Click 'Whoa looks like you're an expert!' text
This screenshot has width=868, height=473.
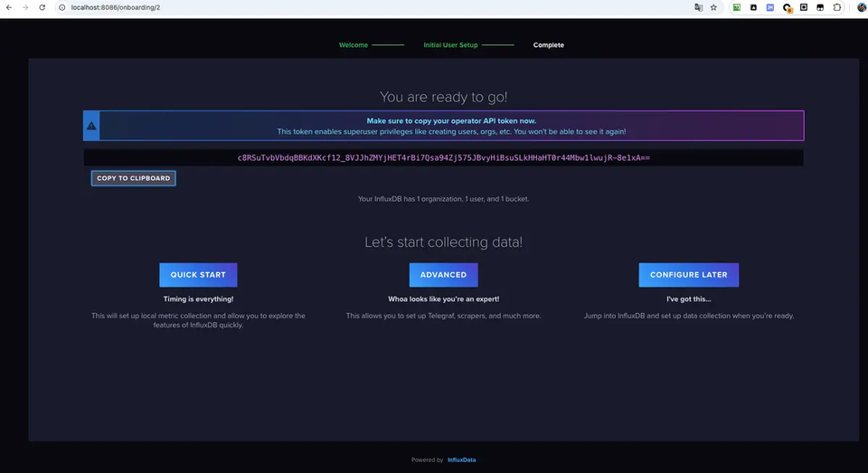click(443, 299)
